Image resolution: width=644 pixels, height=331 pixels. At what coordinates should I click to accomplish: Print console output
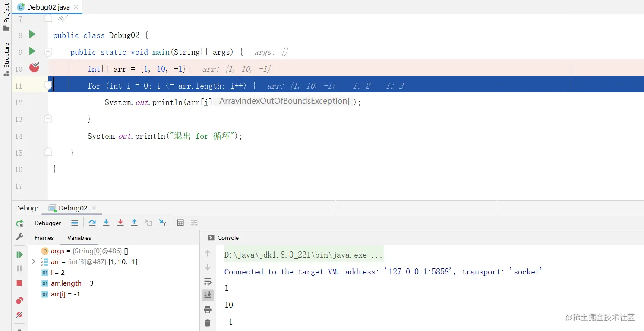(208, 309)
